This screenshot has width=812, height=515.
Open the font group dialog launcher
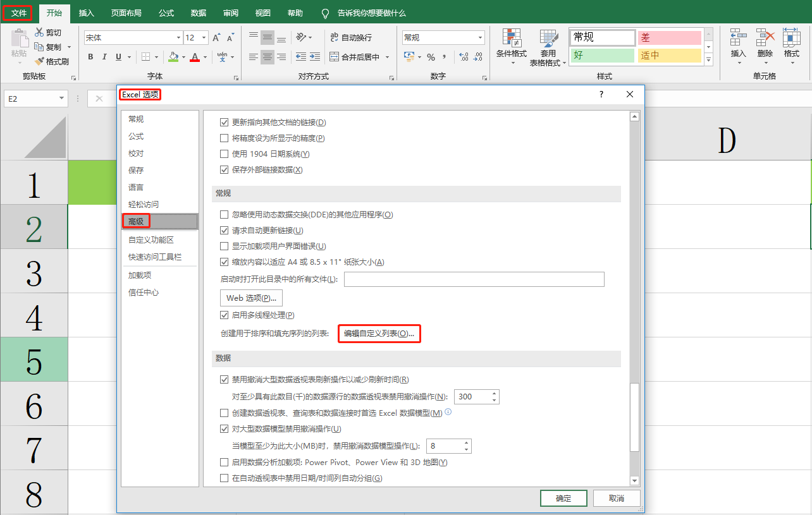[236, 78]
